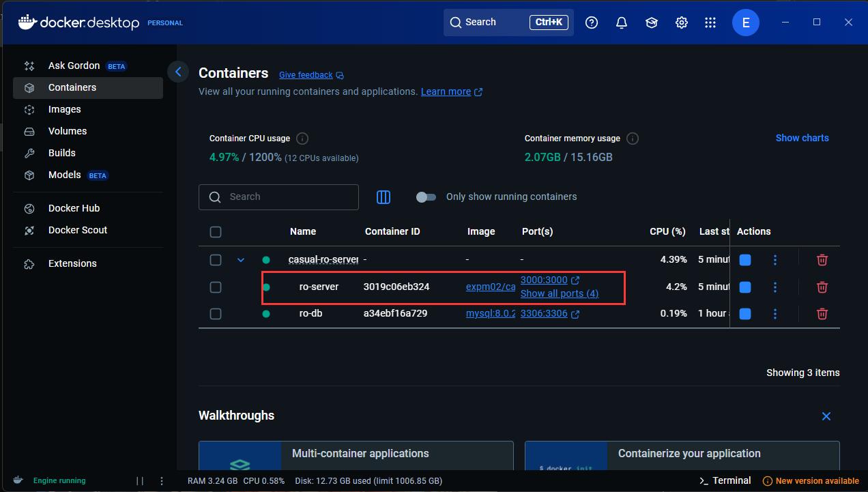
Task: Open more actions for ro-server
Action: point(775,287)
